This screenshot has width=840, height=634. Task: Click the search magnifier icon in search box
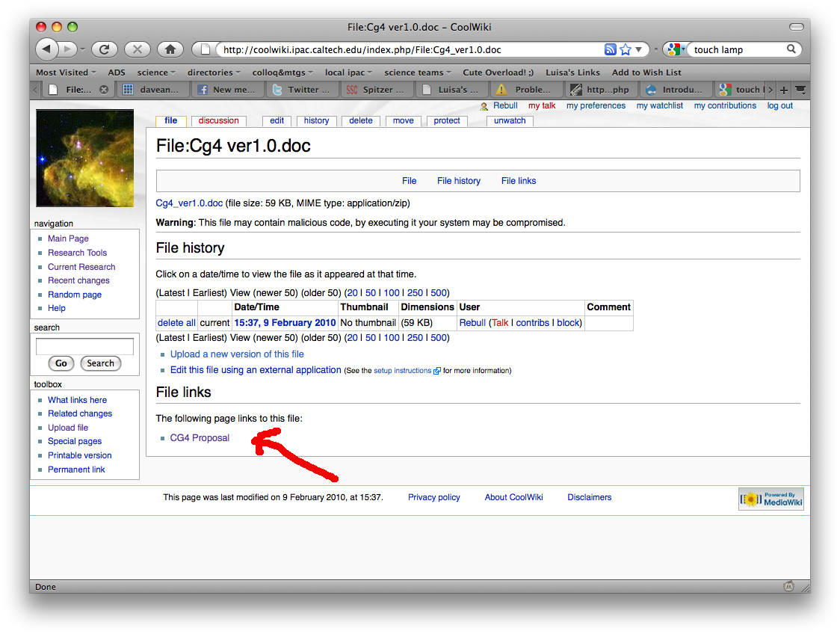click(x=791, y=49)
